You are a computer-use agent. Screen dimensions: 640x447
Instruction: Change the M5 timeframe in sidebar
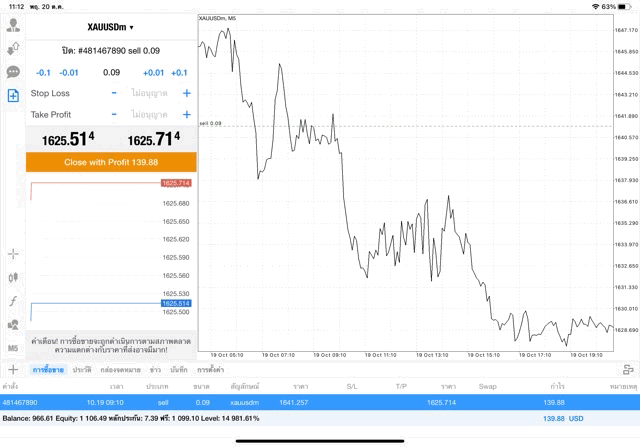[13, 348]
